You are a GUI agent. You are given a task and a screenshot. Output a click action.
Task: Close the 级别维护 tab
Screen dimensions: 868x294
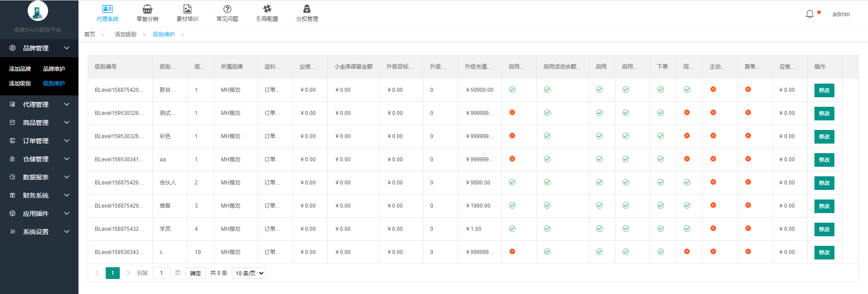[x=182, y=35]
